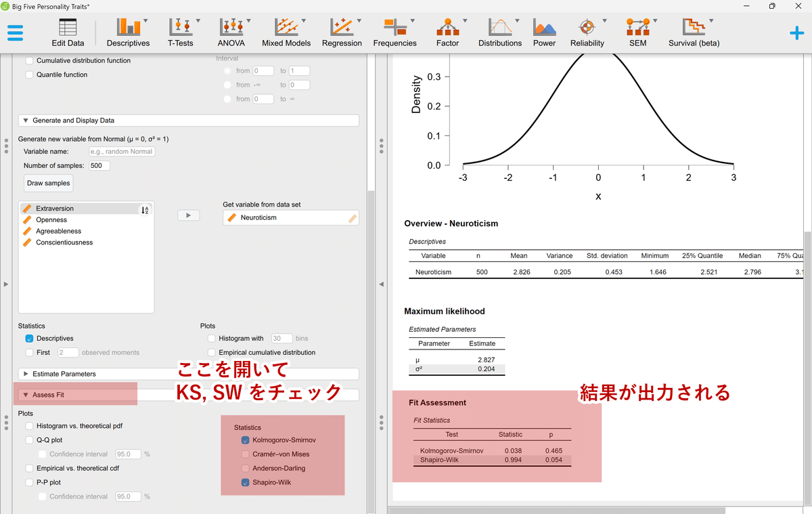Open the Factor analysis menu
Viewport: 812px width, 514px height.
(x=447, y=31)
